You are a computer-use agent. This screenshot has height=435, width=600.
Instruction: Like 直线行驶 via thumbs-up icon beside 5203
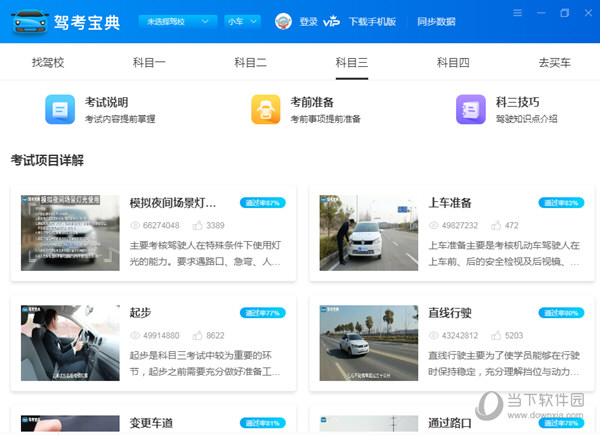tap(496, 336)
